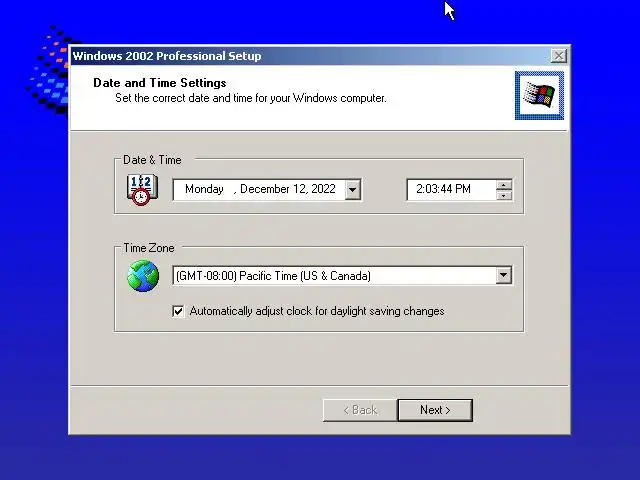Expand the time zone dropdown list
The height and width of the screenshot is (480, 640).
click(504, 276)
